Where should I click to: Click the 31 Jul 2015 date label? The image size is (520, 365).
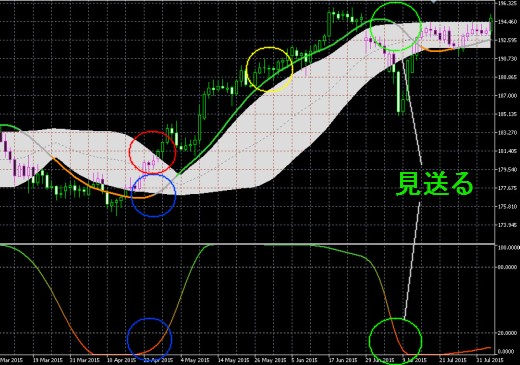click(x=490, y=360)
